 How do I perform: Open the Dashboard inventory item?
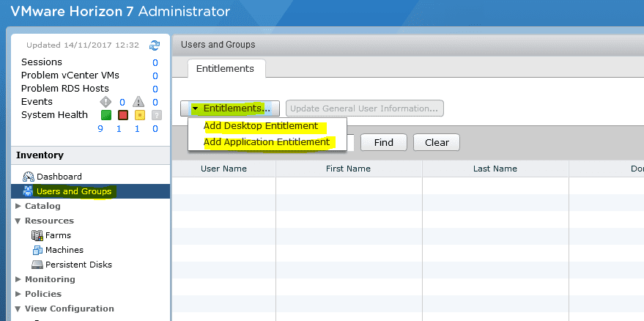pos(59,177)
